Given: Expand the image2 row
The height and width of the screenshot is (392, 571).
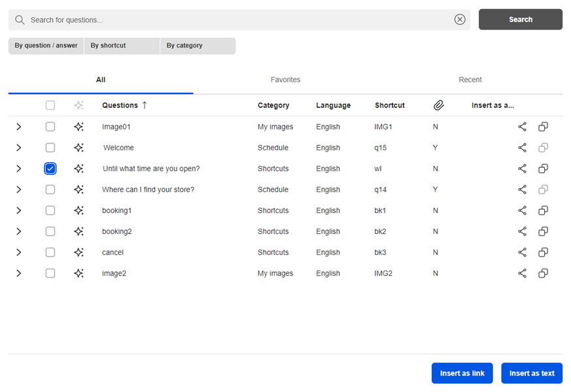Looking at the screenshot, I should 18,273.
